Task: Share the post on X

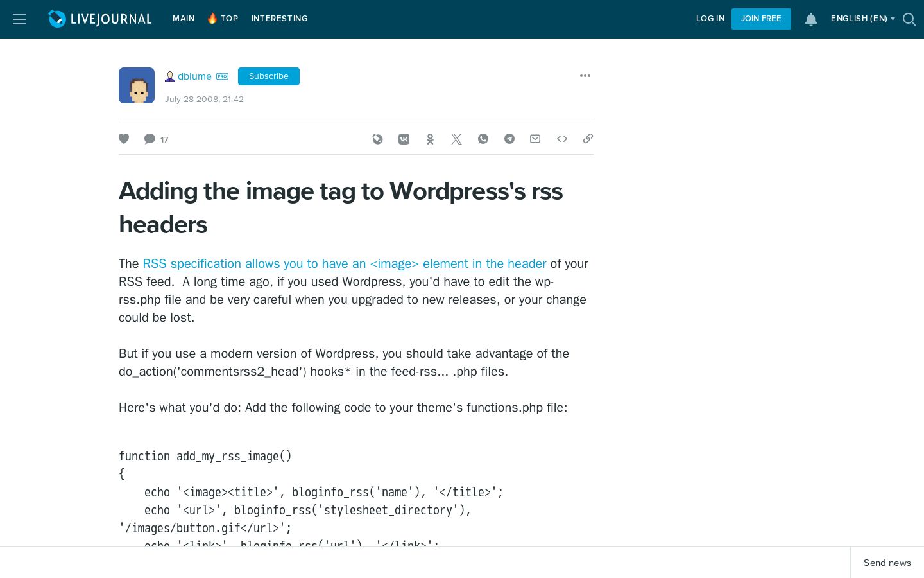Action: point(456,139)
